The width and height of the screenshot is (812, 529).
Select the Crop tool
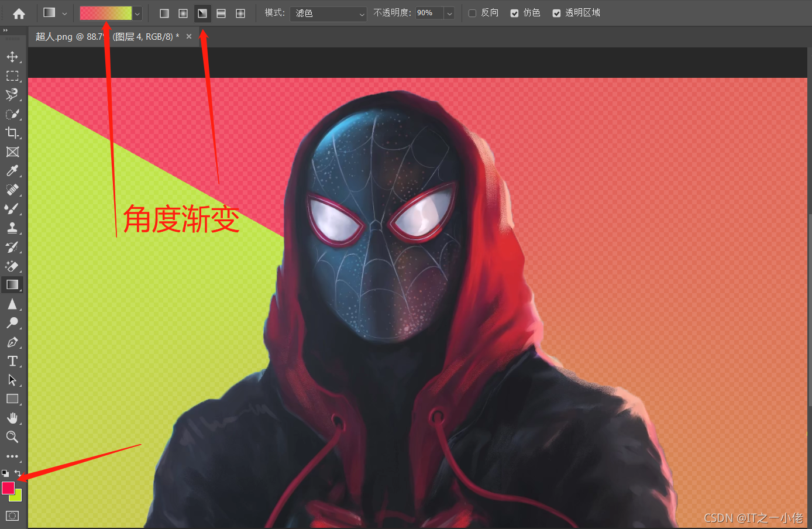click(12, 133)
